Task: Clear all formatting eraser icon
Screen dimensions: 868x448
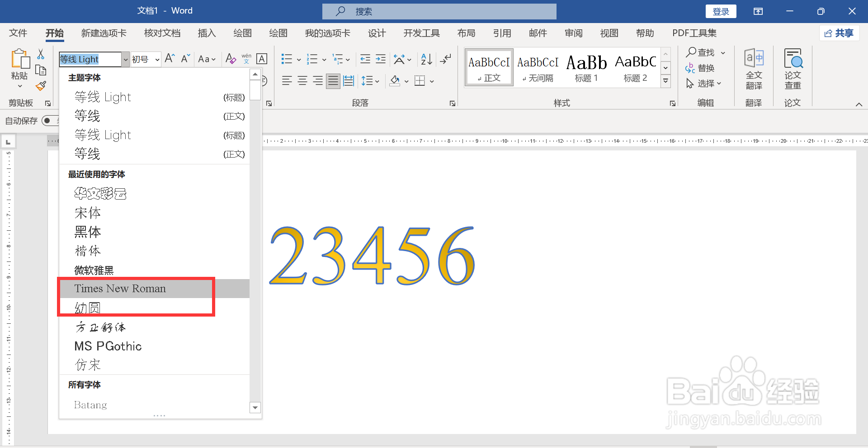Action: (x=231, y=59)
